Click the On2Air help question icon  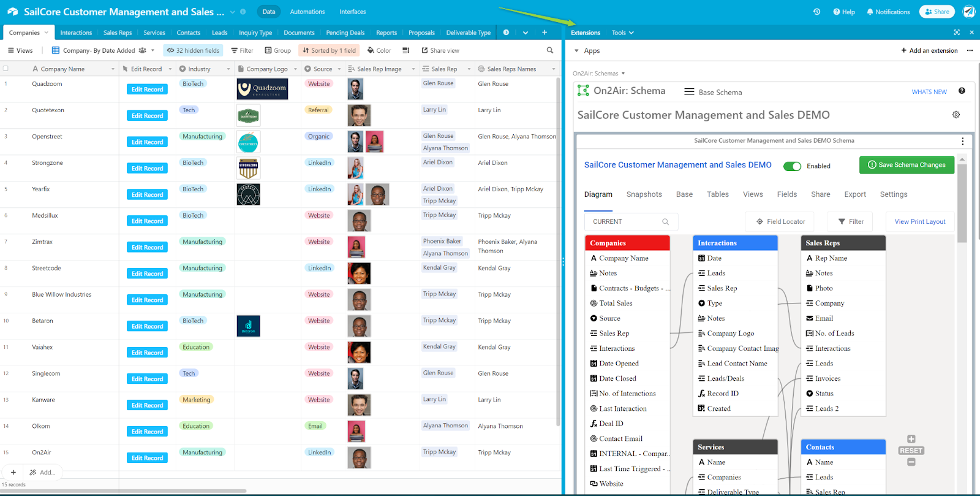pyautogui.click(x=962, y=91)
